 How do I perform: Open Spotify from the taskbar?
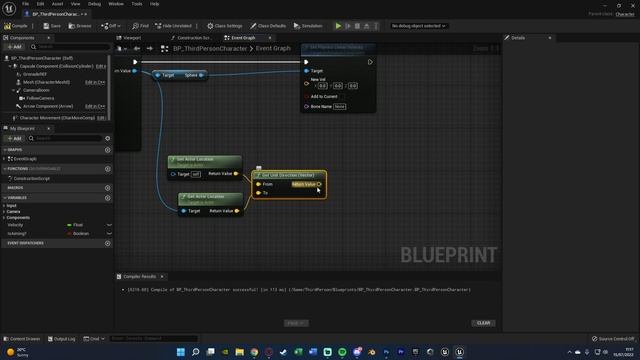(x=342, y=352)
